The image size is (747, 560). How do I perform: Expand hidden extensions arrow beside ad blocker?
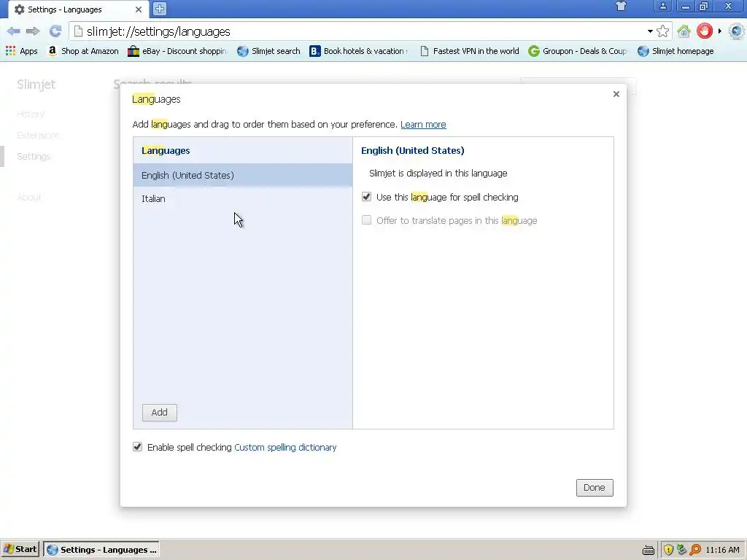click(720, 31)
